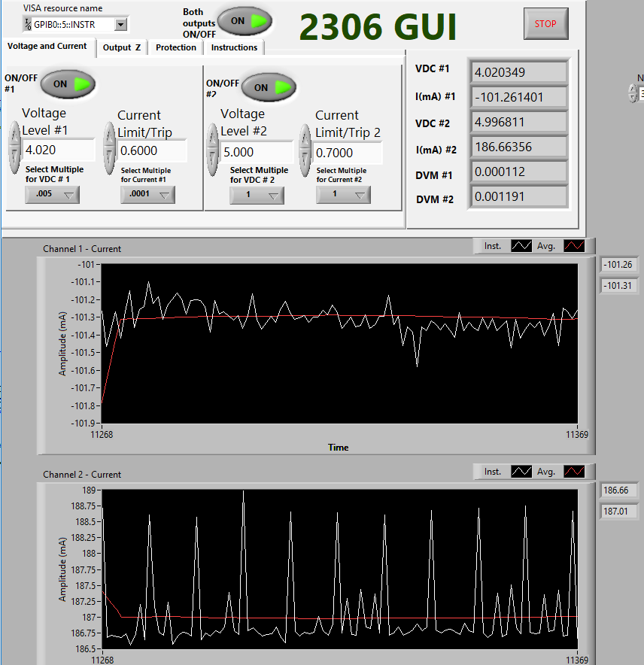Image resolution: width=644 pixels, height=665 pixels.
Task: Click Channel 1 Inst. plot legend icon
Action: coord(521,246)
